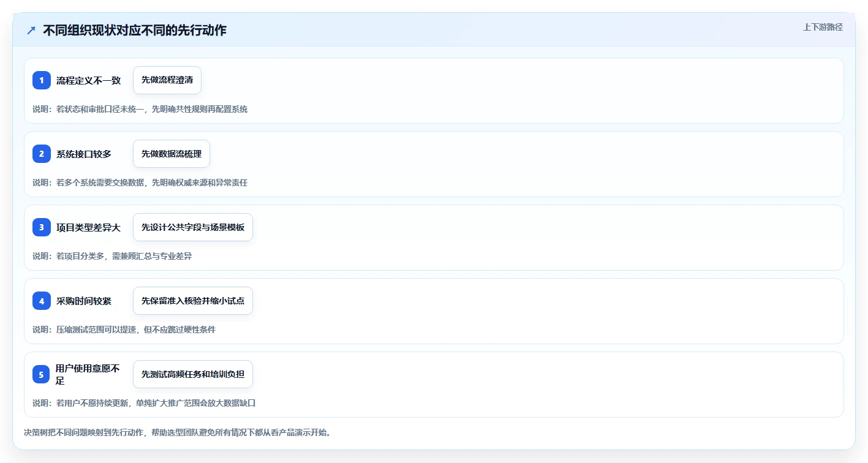Click the number 4 step badge

point(42,301)
